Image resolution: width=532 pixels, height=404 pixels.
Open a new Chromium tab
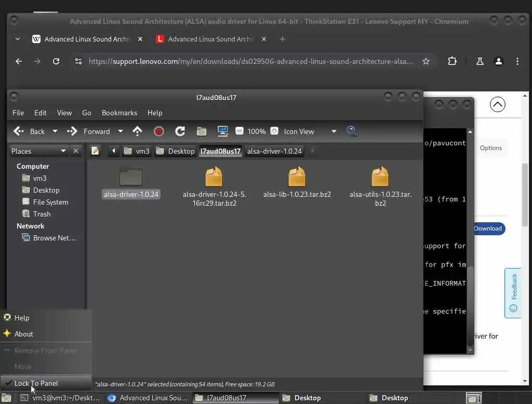(282, 39)
